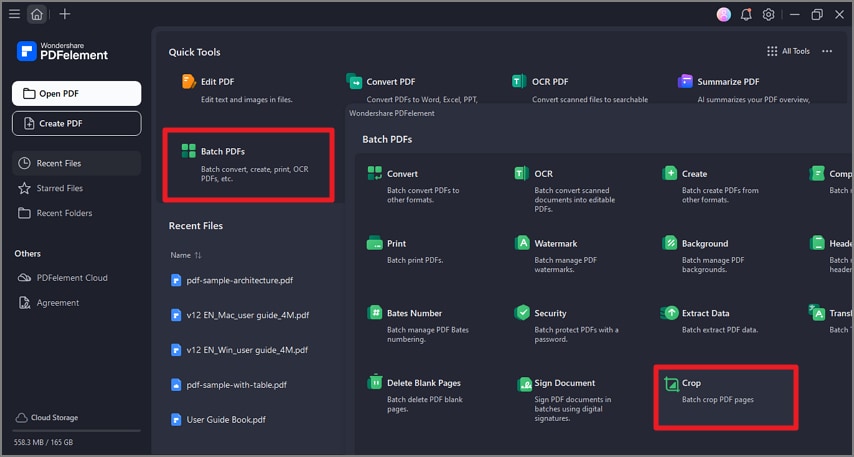The image size is (854, 457).
Task: Click the Open PDF button
Action: click(x=76, y=94)
